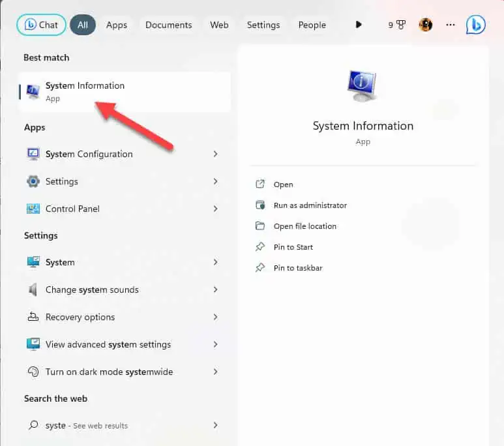Click View advanced system settings icon
Screen dimensions: 504x446
point(33,344)
